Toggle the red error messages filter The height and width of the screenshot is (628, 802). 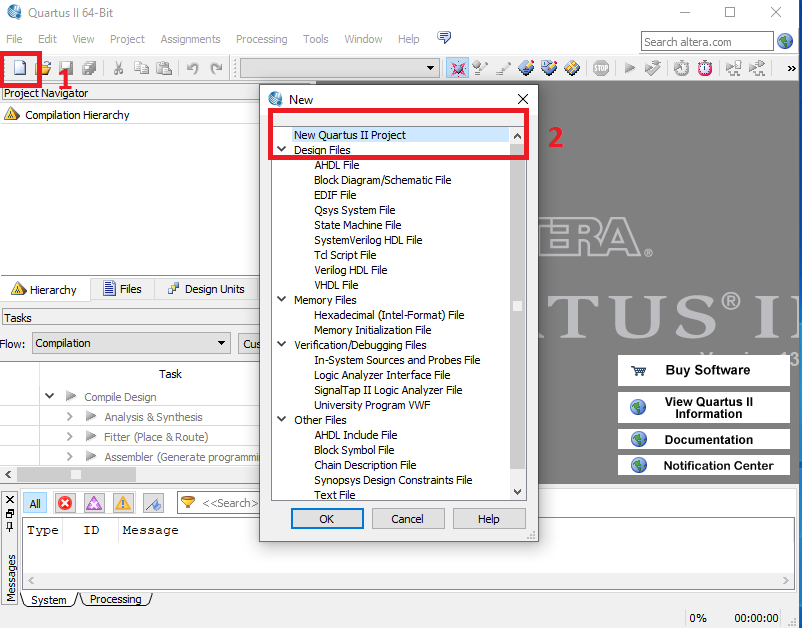tap(65, 503)
